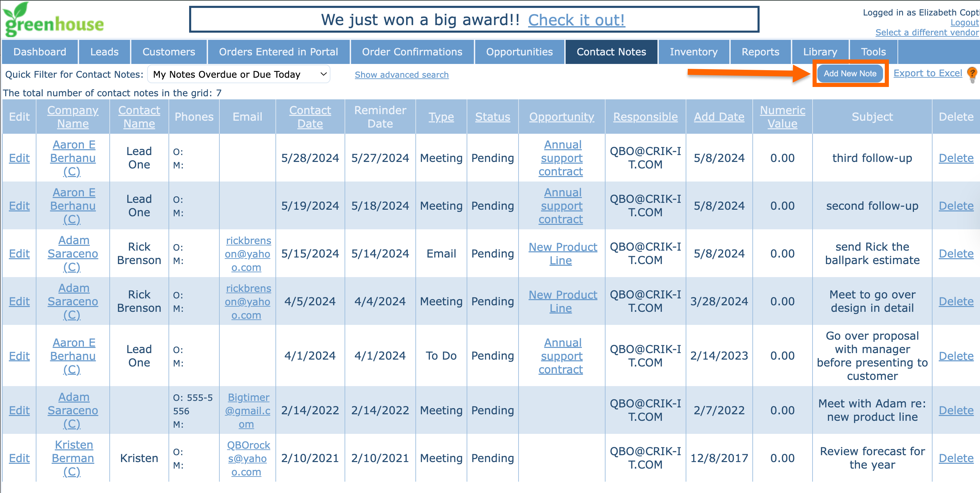The image size is (980, 493).
Task: Click the help lightbulb question icon
Action: 972,74
